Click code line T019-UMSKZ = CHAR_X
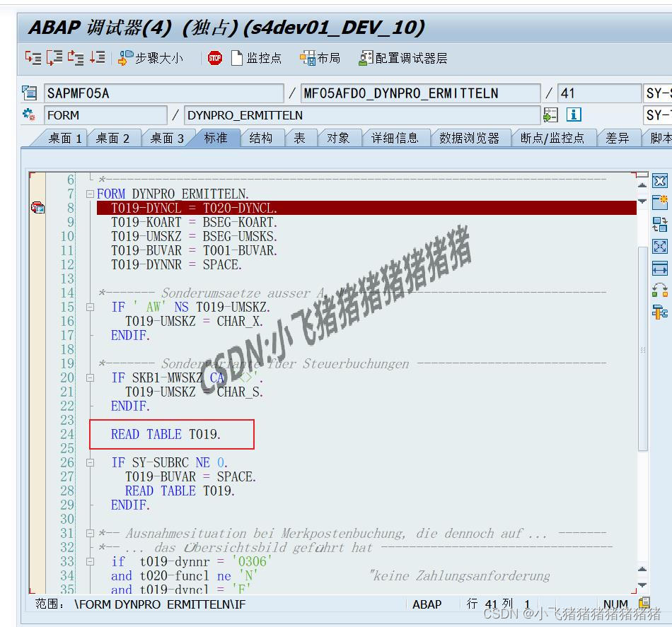 coord(194,321)
